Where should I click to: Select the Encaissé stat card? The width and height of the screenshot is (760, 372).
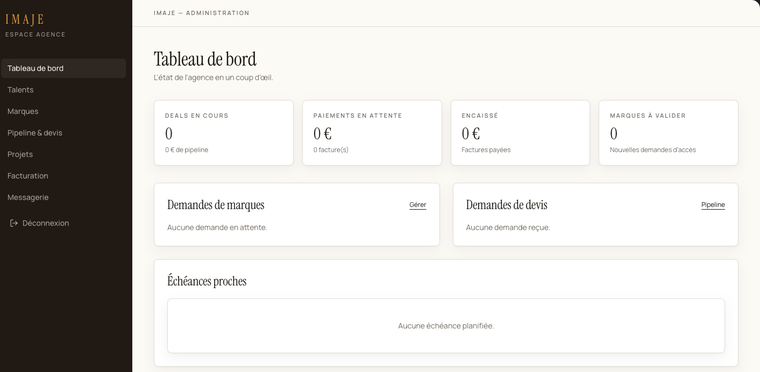coord(520,133)
